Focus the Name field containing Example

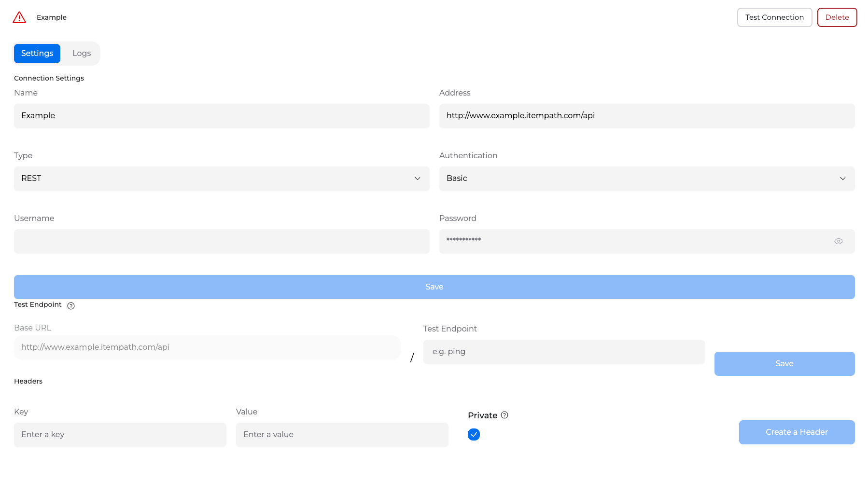[x=222, y=116]
